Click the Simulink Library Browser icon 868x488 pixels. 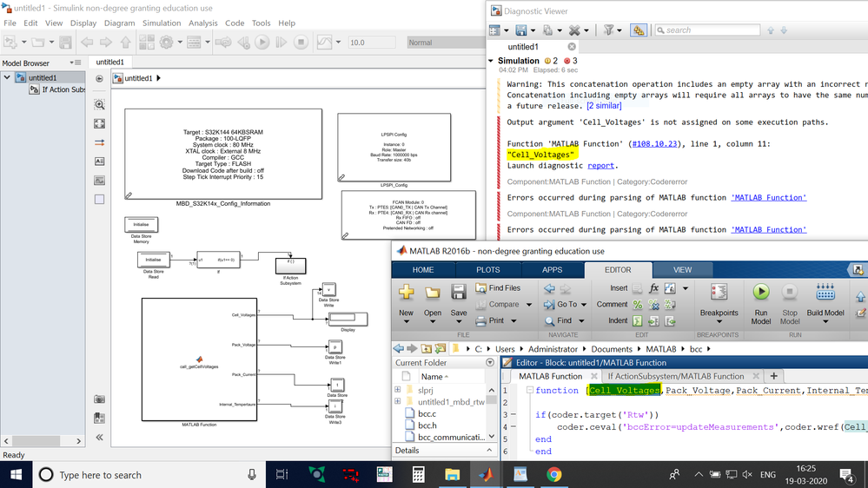pyautogui.click(x=147, y=42)
